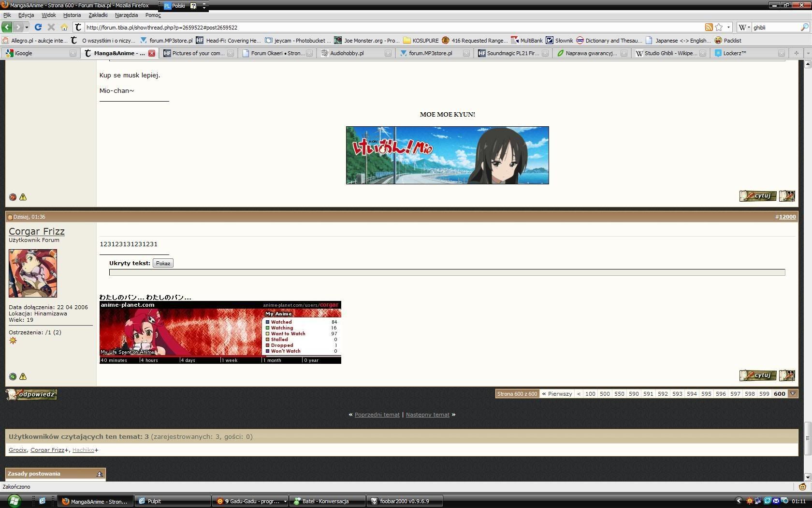
Task: Open the Allegro.pl bookmark
Action: pos(35,41)
